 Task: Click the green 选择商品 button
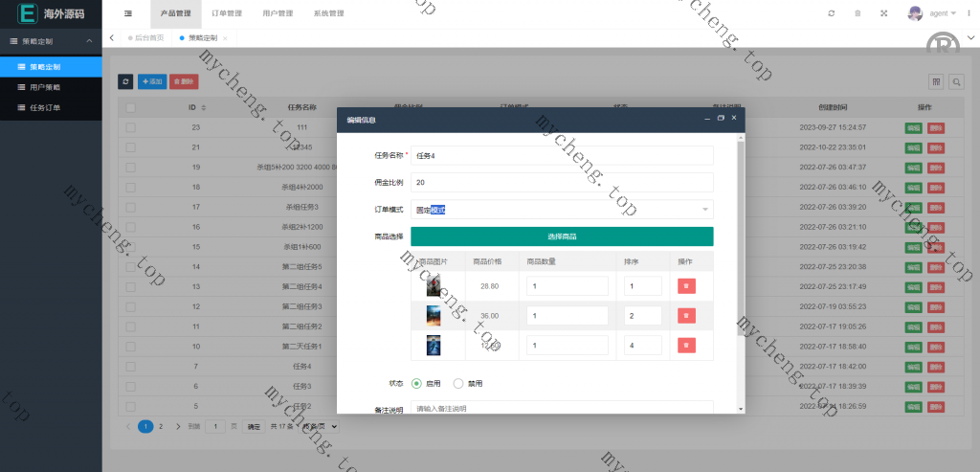pyautogui.click(x=562, y=236)
